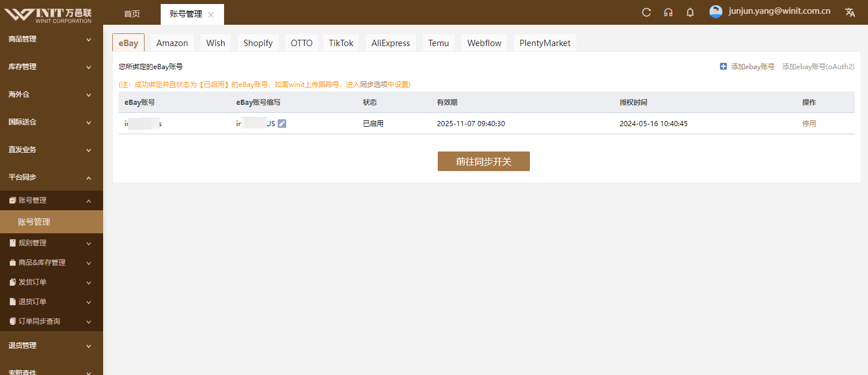Open the 首页 tab
This screenshot has height=375, width=868.
132,14
